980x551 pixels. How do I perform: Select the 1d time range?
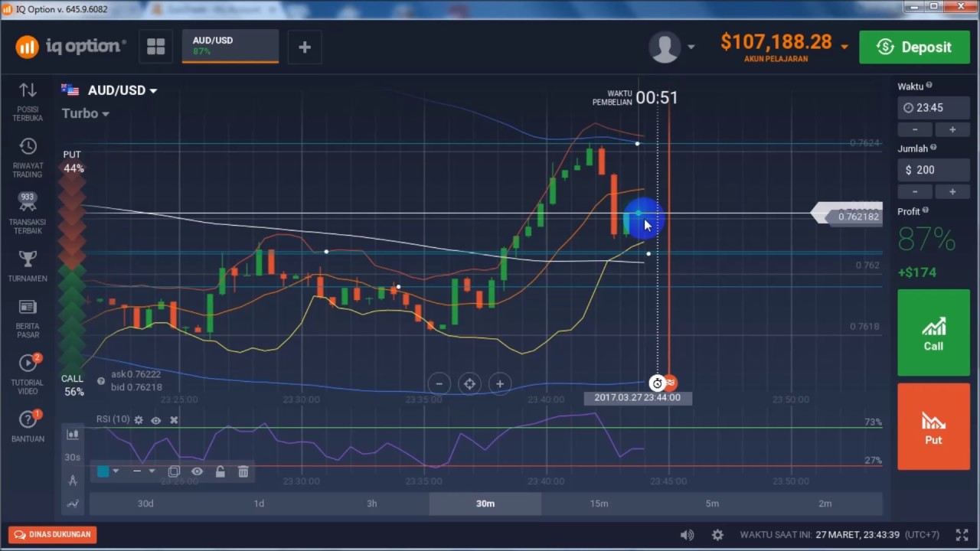coord(259,504)
